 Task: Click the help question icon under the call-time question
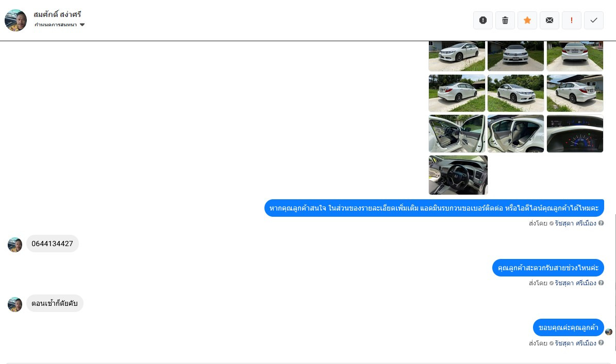point(601,283)
